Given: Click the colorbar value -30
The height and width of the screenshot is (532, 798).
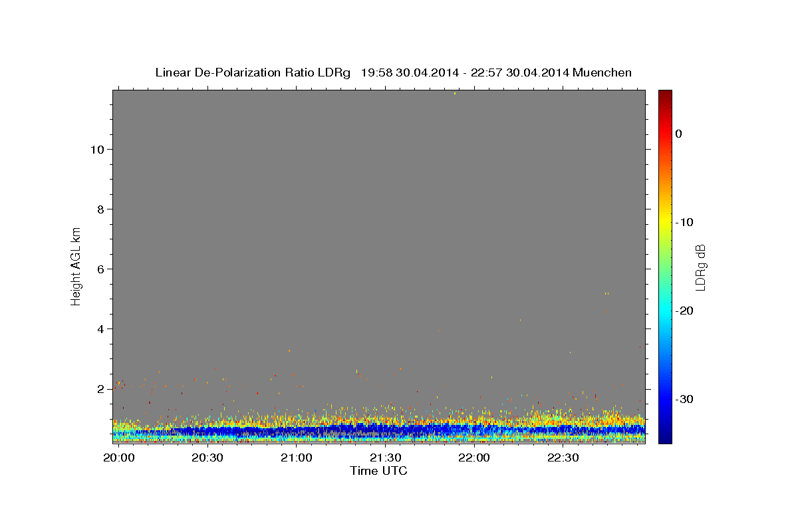Looking at the screenshot, I should (685, 399).
